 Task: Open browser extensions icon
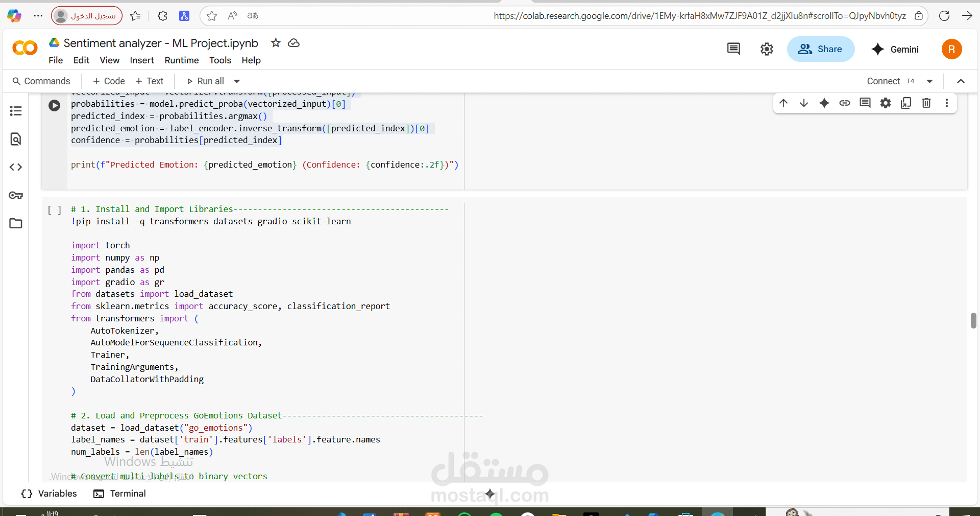tap(162, 16)
